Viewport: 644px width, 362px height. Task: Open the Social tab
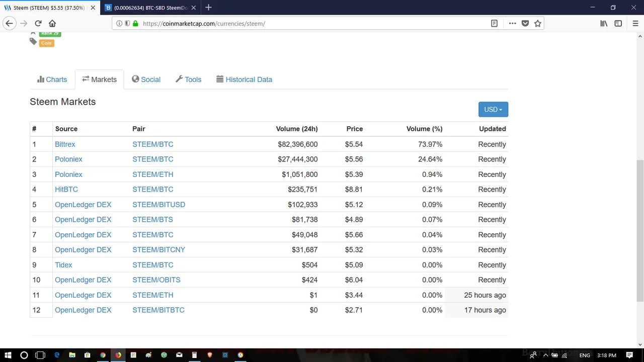tap(146, 79)
